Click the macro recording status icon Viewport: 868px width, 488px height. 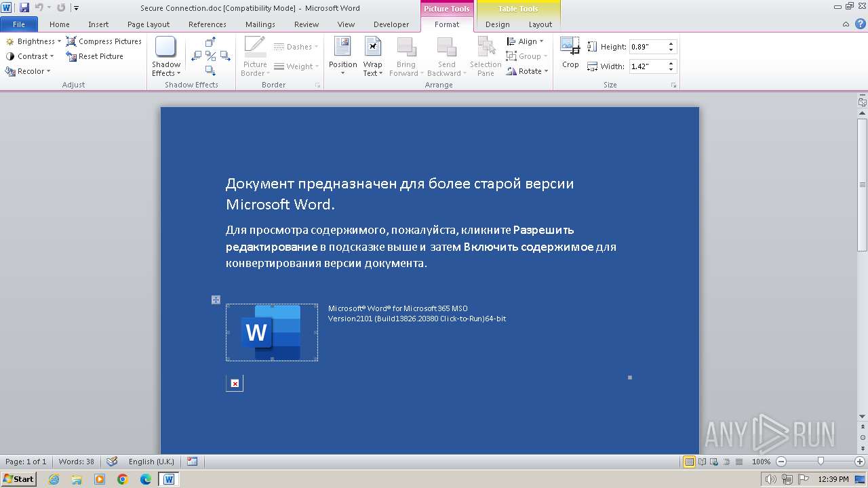pos(192,462)
